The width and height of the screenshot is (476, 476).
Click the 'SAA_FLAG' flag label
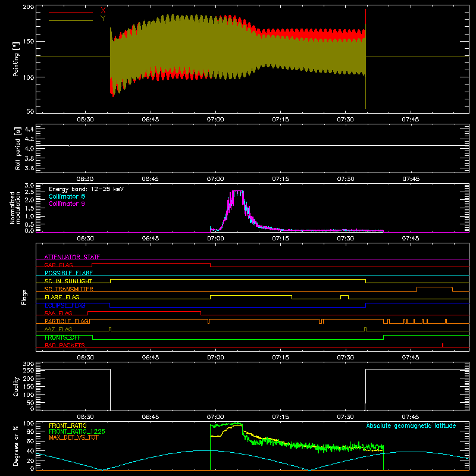[x=58, y=313]
